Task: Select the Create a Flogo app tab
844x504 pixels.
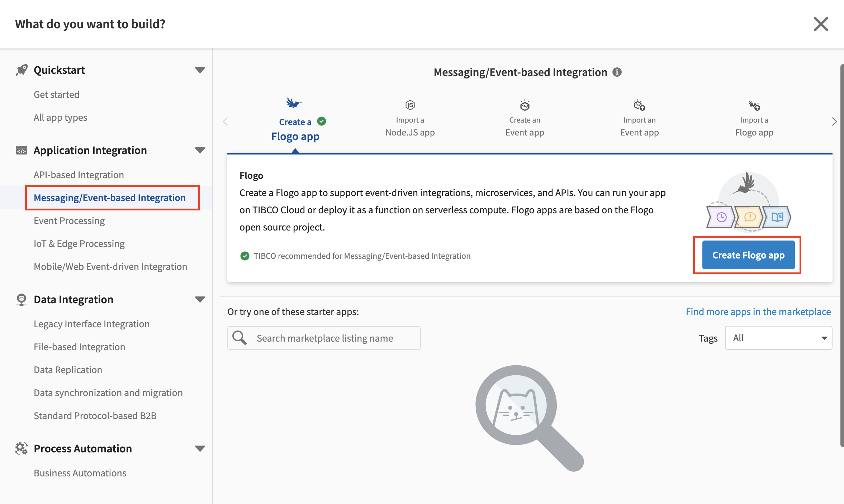Action: (x=295, y=120)
